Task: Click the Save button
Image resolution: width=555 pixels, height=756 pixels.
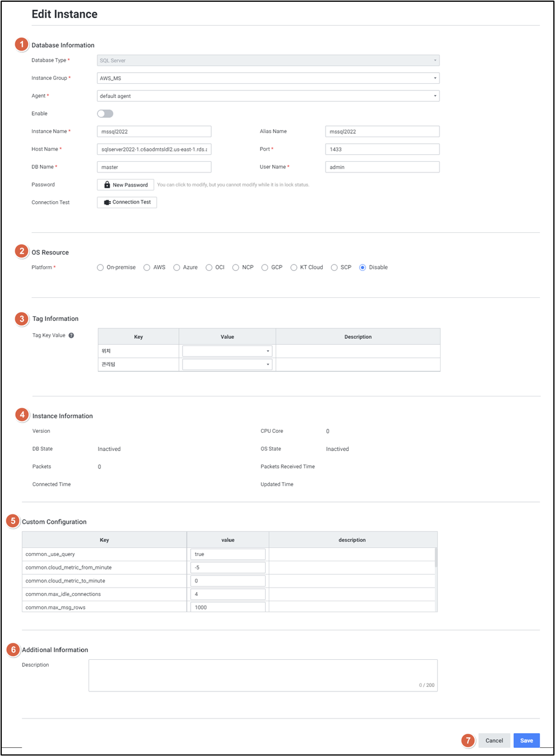Action: click(526, 740)
